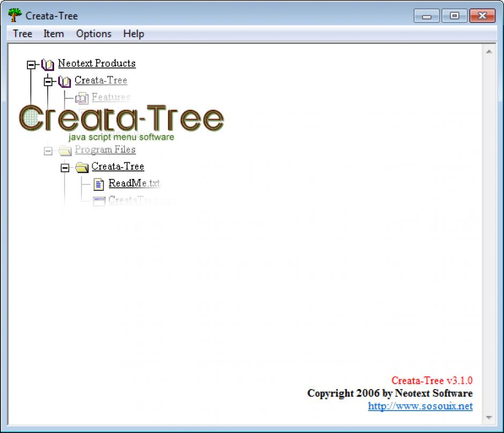This screenshot has width=504, height=433.
Task: Open the Item menu
Action: pyautogui.click(x=54, y=34)
